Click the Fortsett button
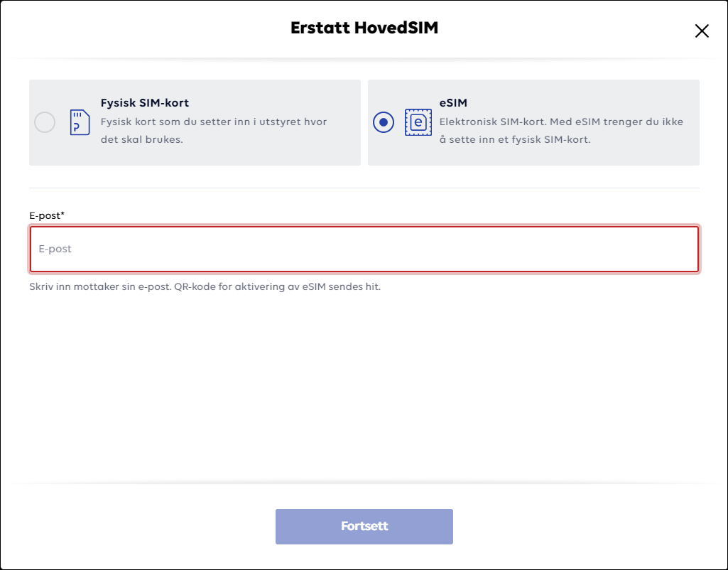Screen dimensions: 728x570 (x=364, y=527)
